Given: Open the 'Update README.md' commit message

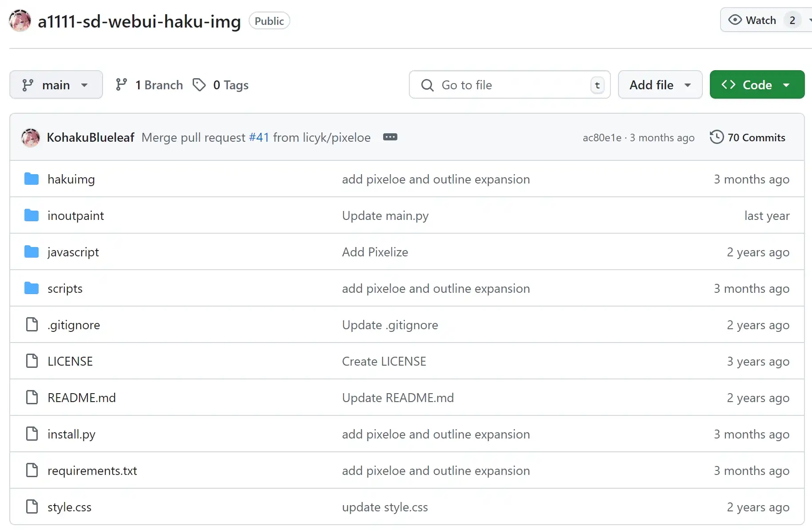Looking at the screenshot, I should 398,398.
